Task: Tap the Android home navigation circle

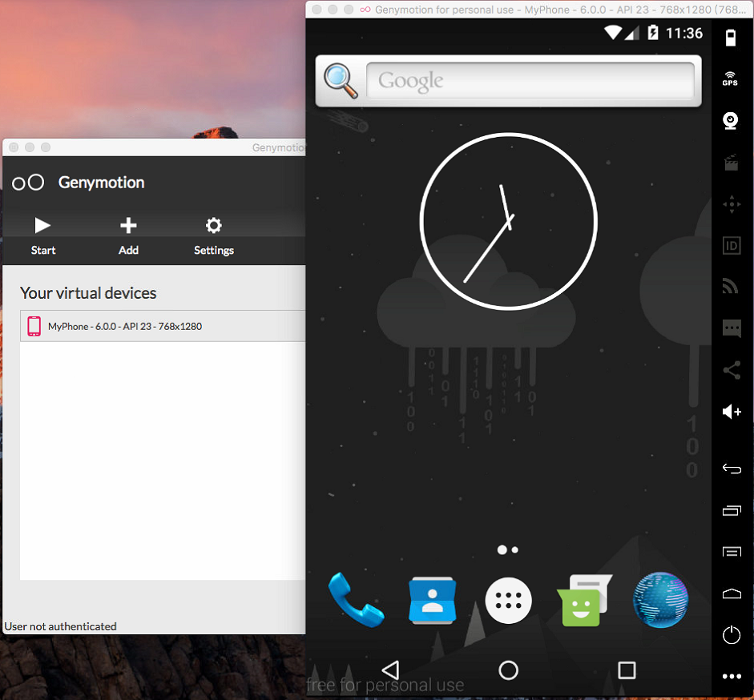Action: pos(508,670)
